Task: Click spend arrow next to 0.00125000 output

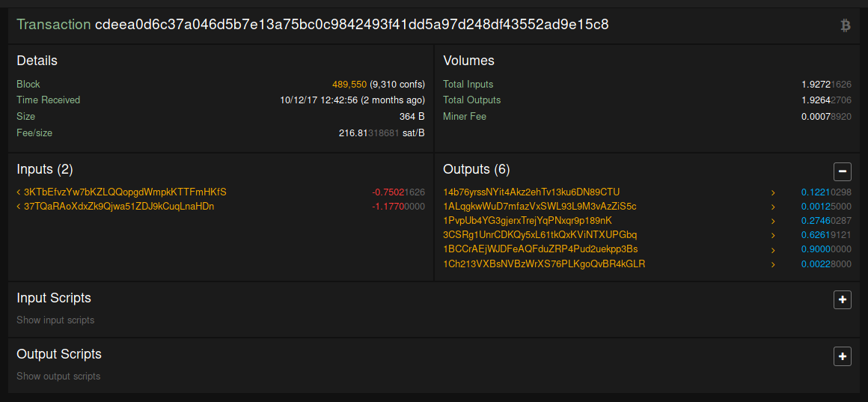Action: tap(773, 207)
